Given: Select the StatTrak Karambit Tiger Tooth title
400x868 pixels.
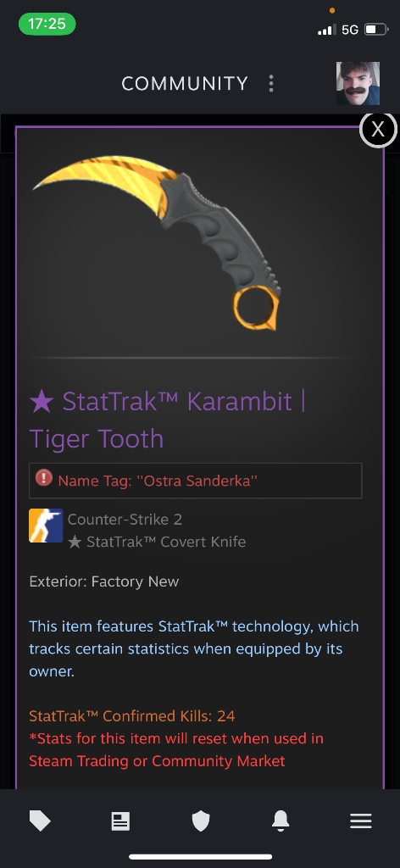Looking at the screenshot, I should click(168, 420).
